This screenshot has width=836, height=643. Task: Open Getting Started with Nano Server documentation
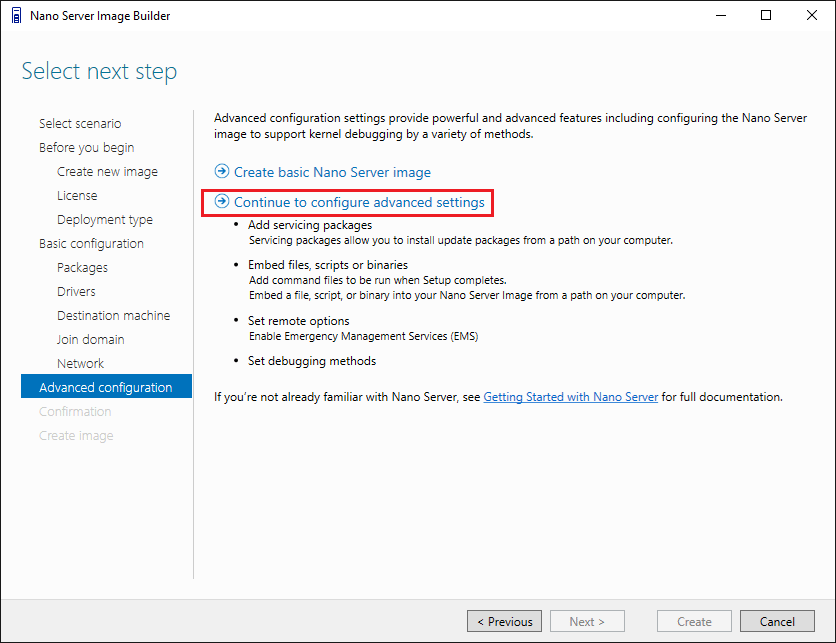tap(570, 397)
